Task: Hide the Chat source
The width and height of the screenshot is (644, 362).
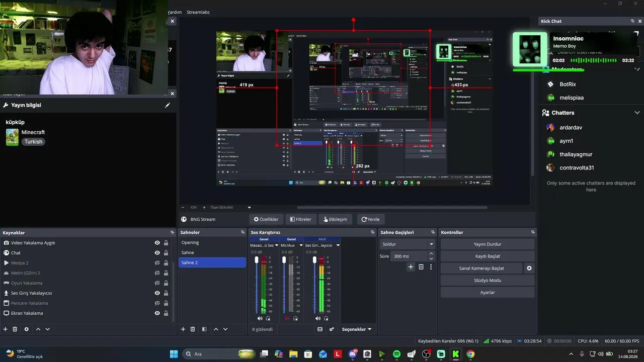Action: (157, 253)
